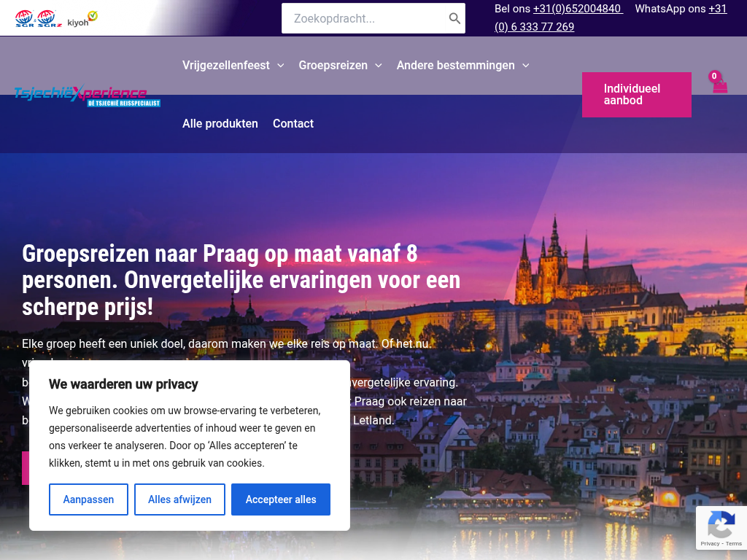Viewport: 747px width, 560px height.
Task: Click Aanpassen to customize cookies
Action: 88,499
